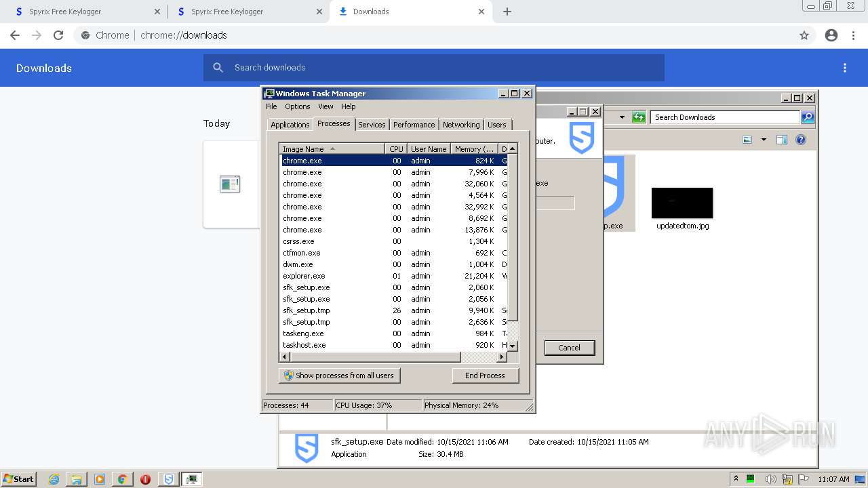Click the downloaded file icon in Chrome list
The image size is (868, 488).
pyautogui.click(x=230, y=184)
